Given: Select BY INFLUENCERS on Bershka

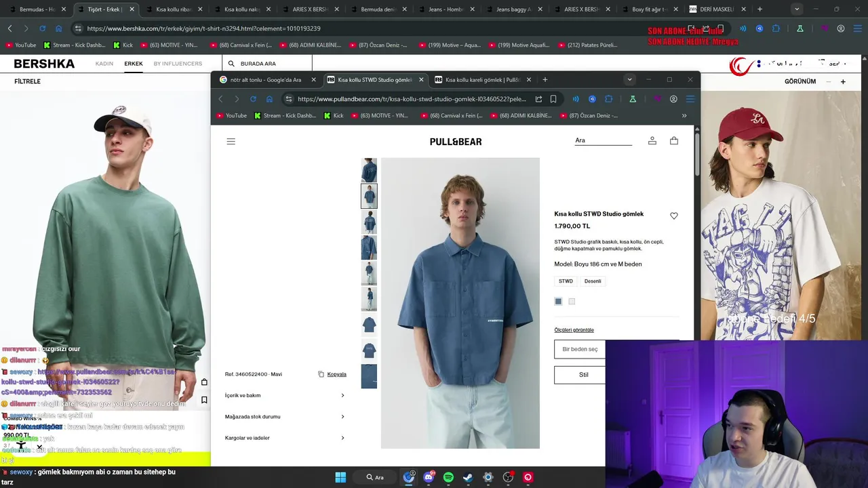Looking at the screenshot, I should click(178, 64).
